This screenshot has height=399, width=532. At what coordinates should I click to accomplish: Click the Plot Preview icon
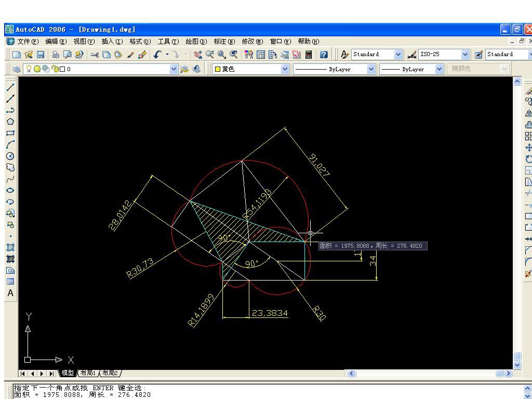[68, 55]
